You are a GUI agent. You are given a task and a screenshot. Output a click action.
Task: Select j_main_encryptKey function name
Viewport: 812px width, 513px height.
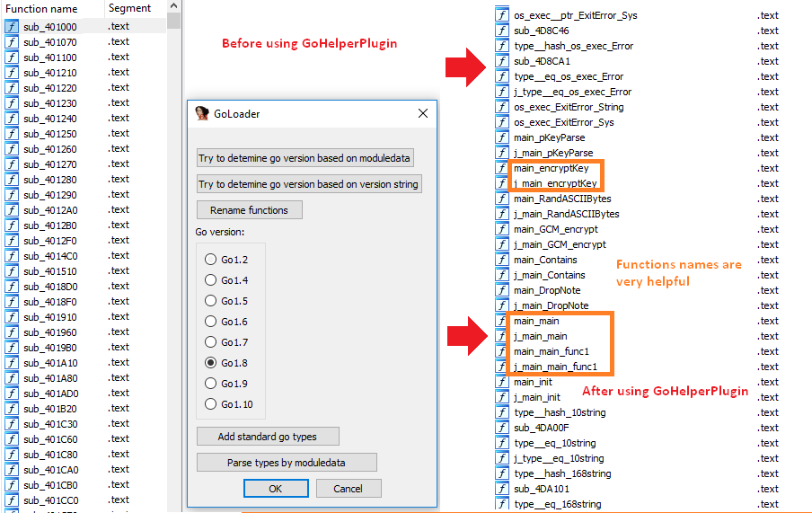pos(555,183)
